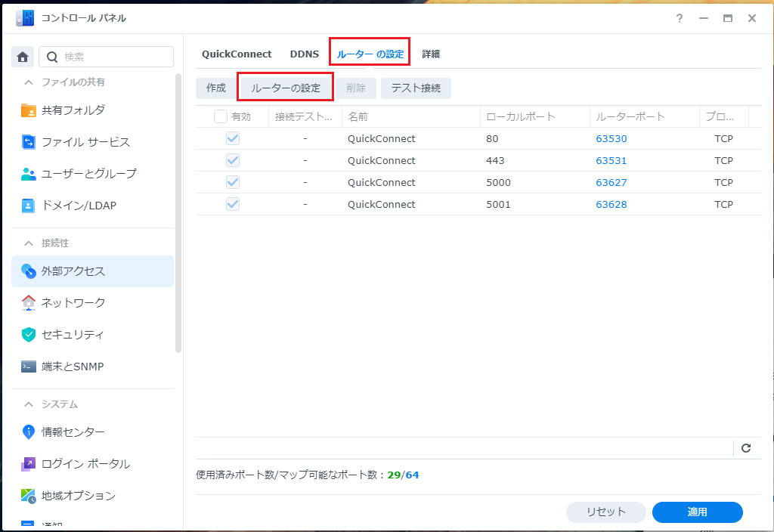Click router port link 63627

tap(611, 183)
